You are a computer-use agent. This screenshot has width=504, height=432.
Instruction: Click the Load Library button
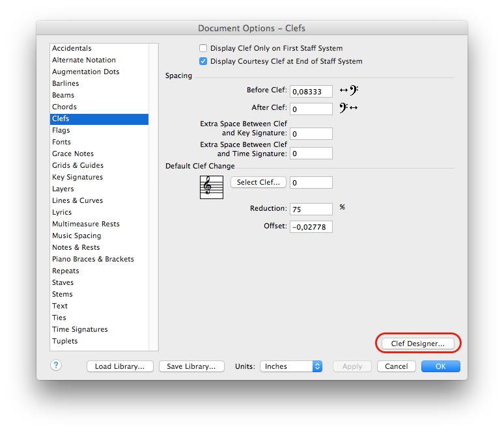(x=120, y=366)
